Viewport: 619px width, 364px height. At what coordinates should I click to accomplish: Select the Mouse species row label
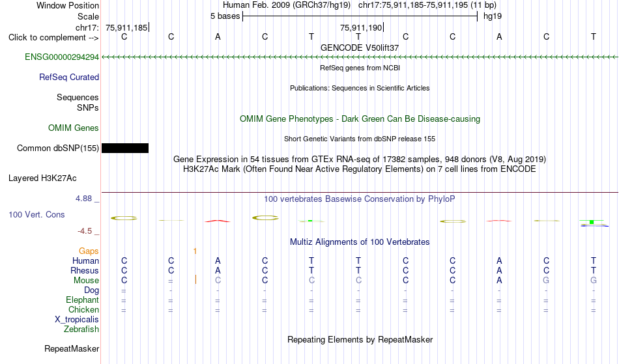86,281
